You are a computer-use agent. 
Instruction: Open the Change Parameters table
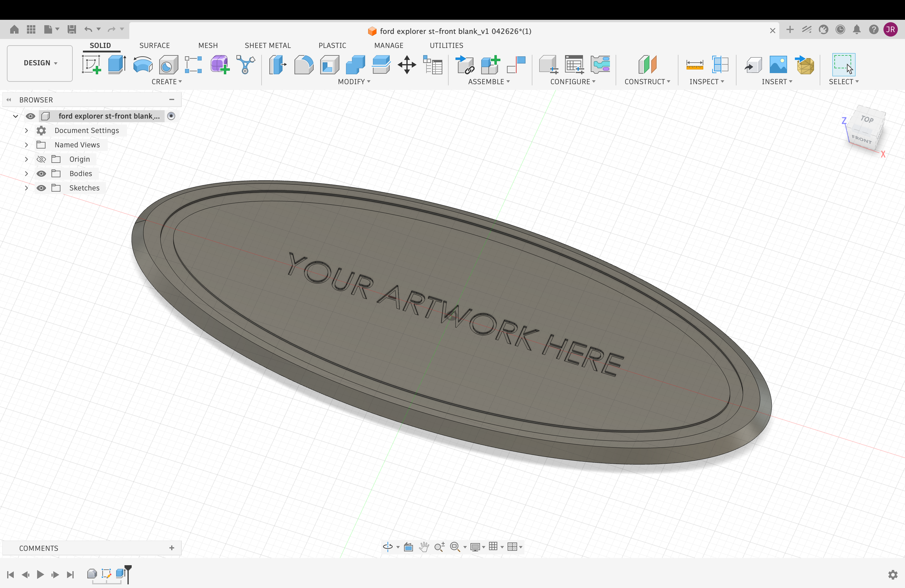[433, 64]
